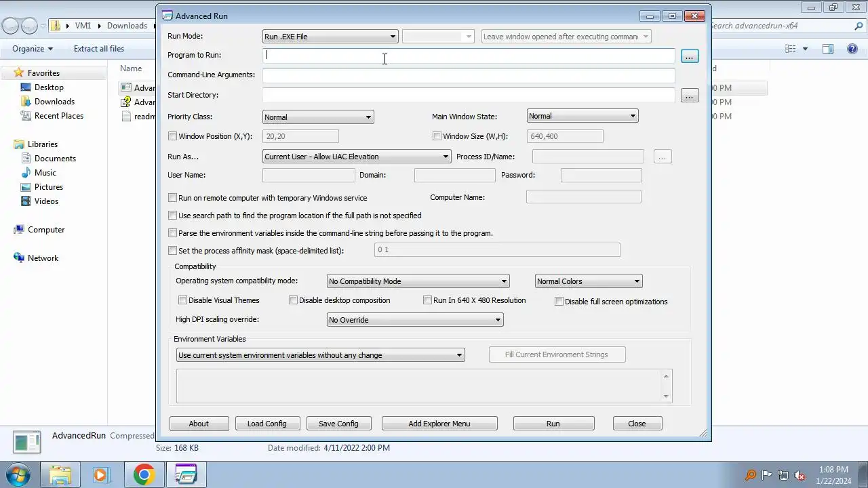Screen dimensions: 868x488
Task: Open the Main Window State dropdown
Action: (583, 116)
